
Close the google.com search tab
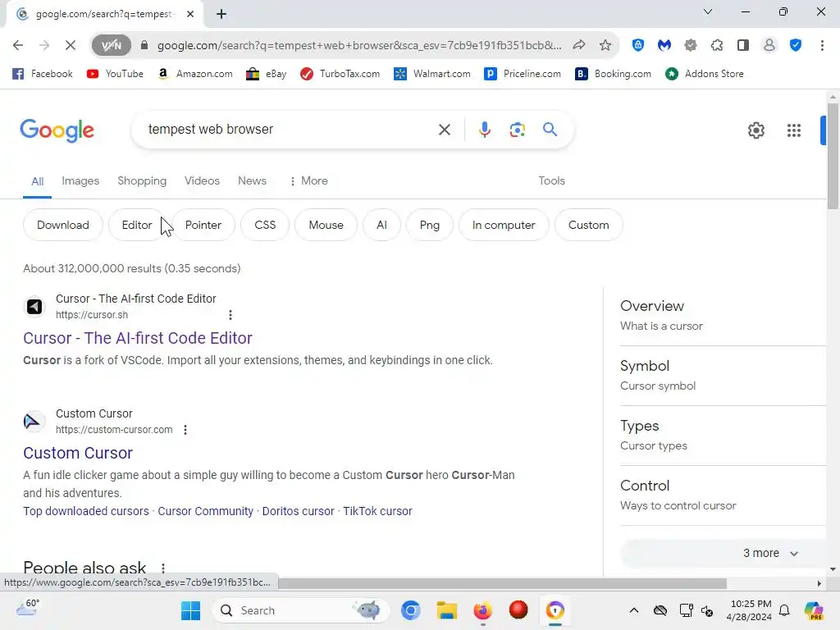[190, 14]
